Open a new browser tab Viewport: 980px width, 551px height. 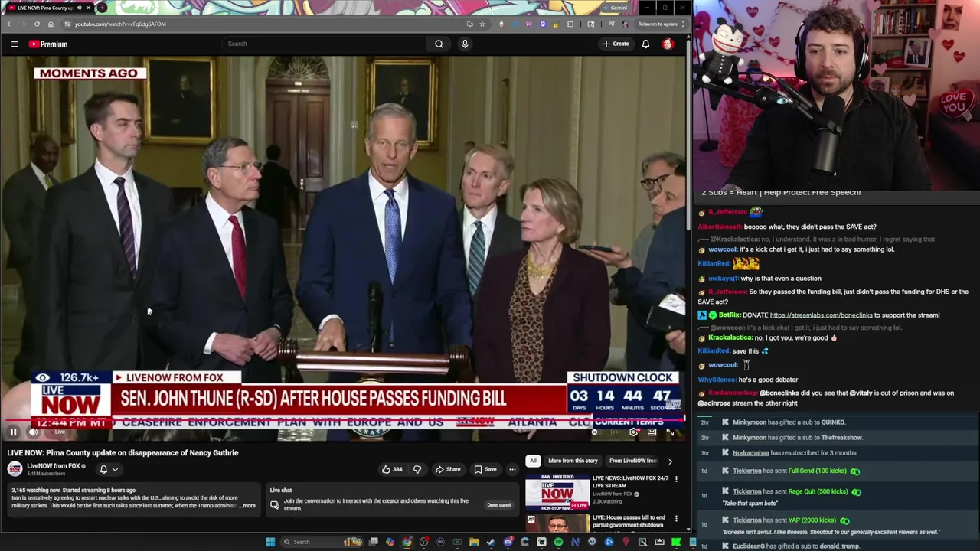[x=102, y=8]
